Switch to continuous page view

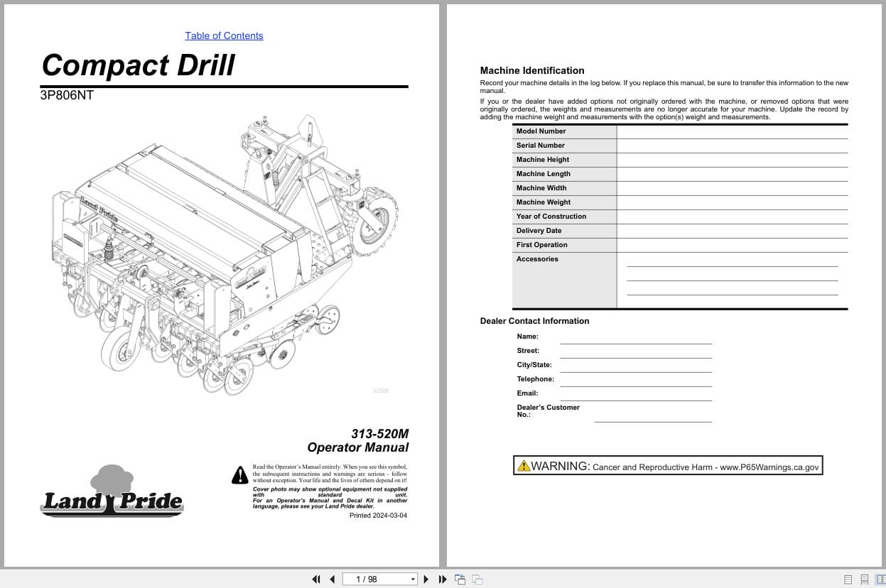[x=865, y=579]
